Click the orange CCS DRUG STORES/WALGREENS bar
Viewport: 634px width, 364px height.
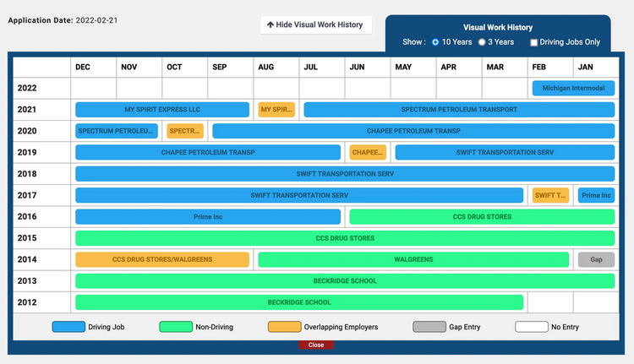point(162,259)
